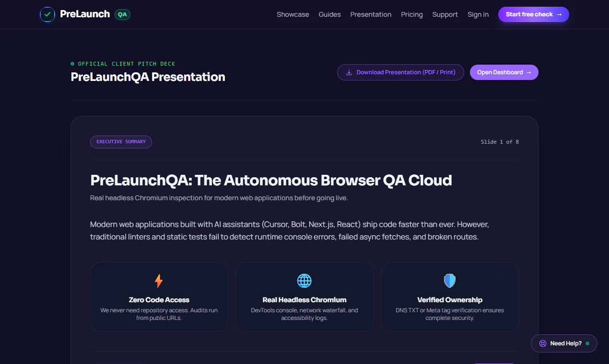Go to the Presentation nav item
Image resolution: width=609 pixels, height=364 pixels.
point(371,14)
